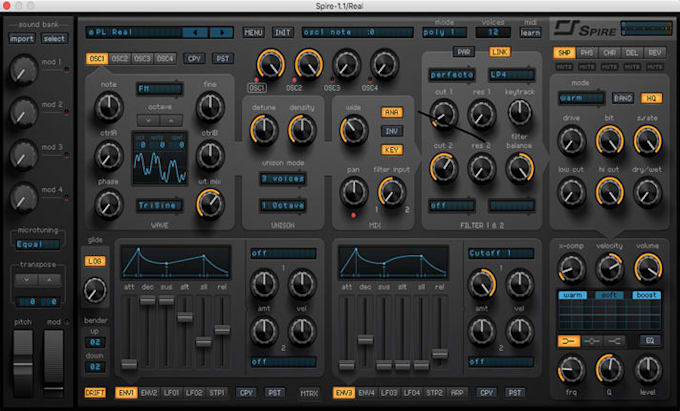Click the Spire logo
Image resolution: width=680 pixels, height=411 pixels.
point(585,29)
